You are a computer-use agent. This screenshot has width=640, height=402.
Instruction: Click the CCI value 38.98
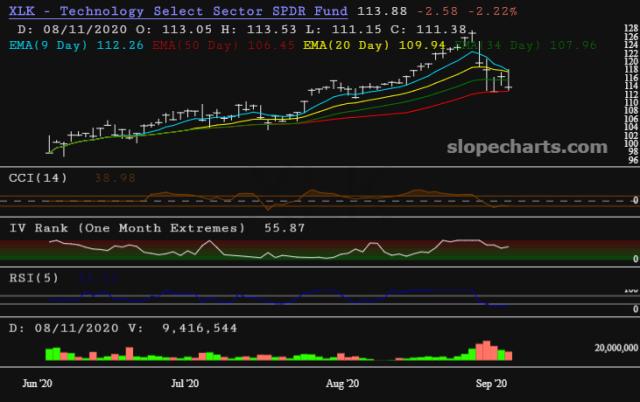(115, 178)
